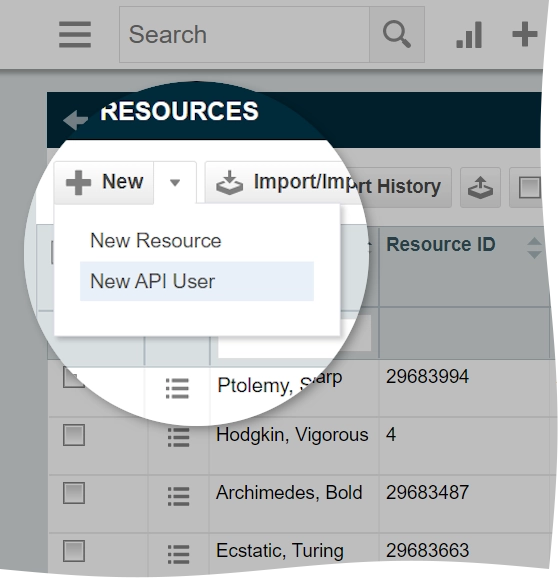The height and width of the screenshot is (578, 558).
Task: Sort by Resource ID column arrows
Action: click(x=534, y=248)
